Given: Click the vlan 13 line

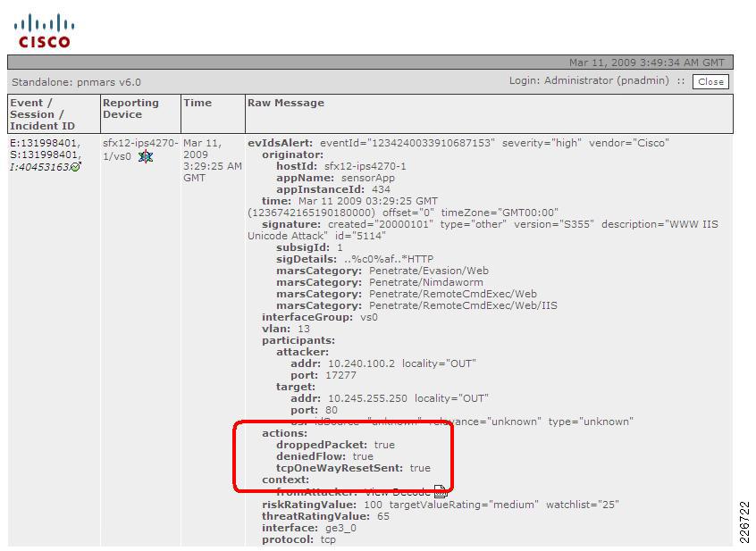Looking at the screenshot, I should [x=285, y=329].
